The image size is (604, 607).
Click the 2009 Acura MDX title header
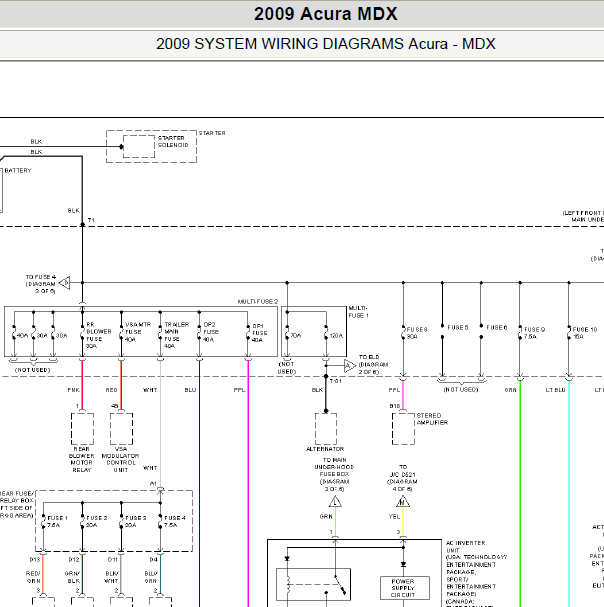[x=326, y=14]
